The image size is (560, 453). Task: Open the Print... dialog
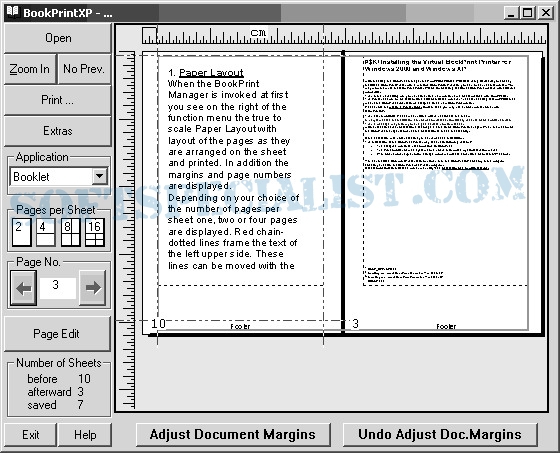click(58, 100)
